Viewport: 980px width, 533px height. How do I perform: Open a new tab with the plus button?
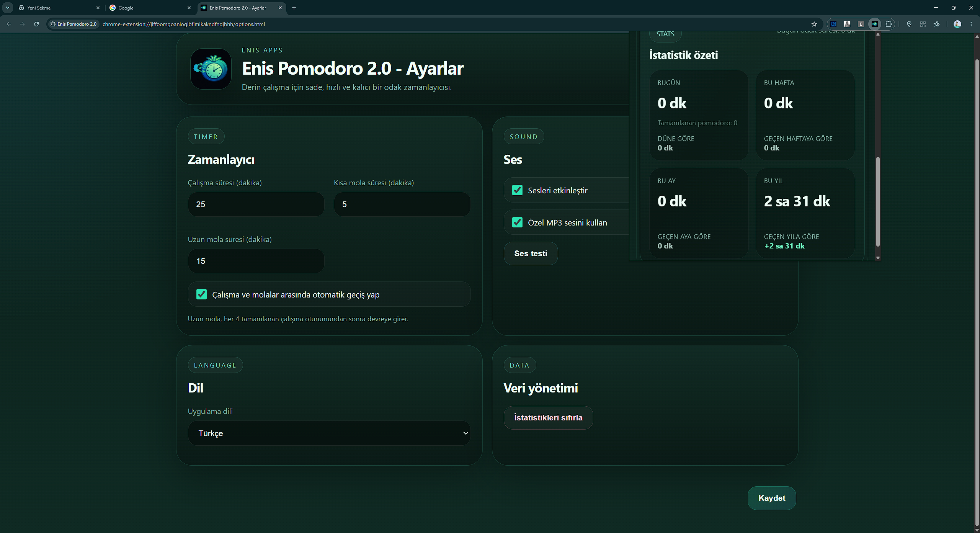[x=294, y=8]
